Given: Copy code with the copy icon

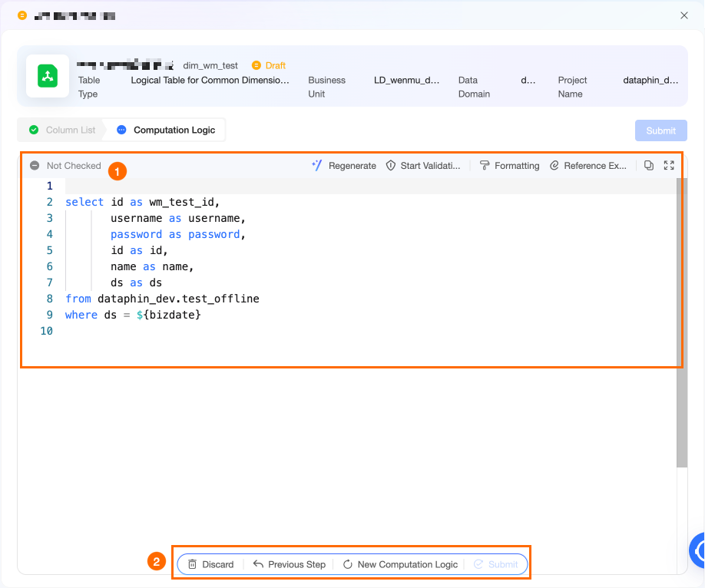Looking at the screenshot, I should [649, 165].
